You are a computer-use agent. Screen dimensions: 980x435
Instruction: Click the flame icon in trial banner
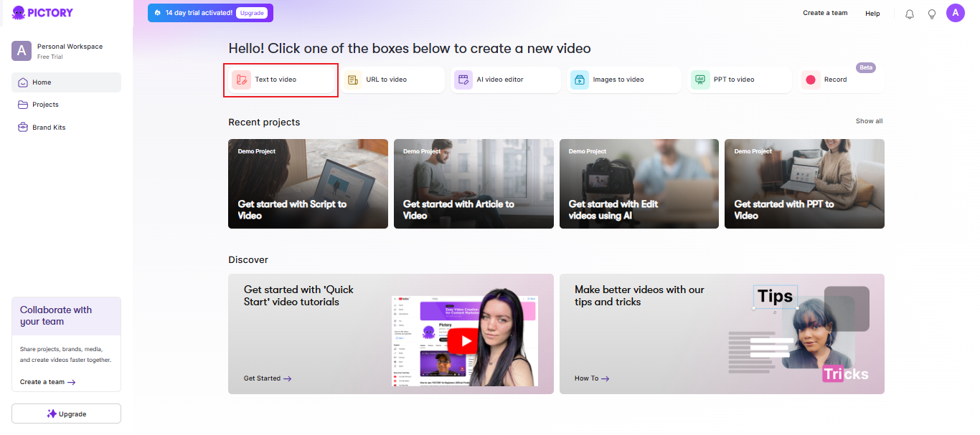tap(158, 13)
